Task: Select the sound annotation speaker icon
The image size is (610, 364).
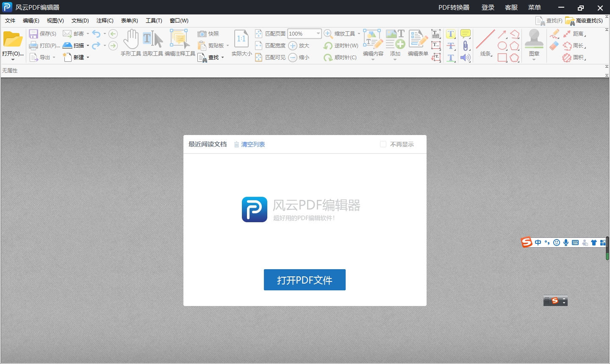Action: pos(466,58)
